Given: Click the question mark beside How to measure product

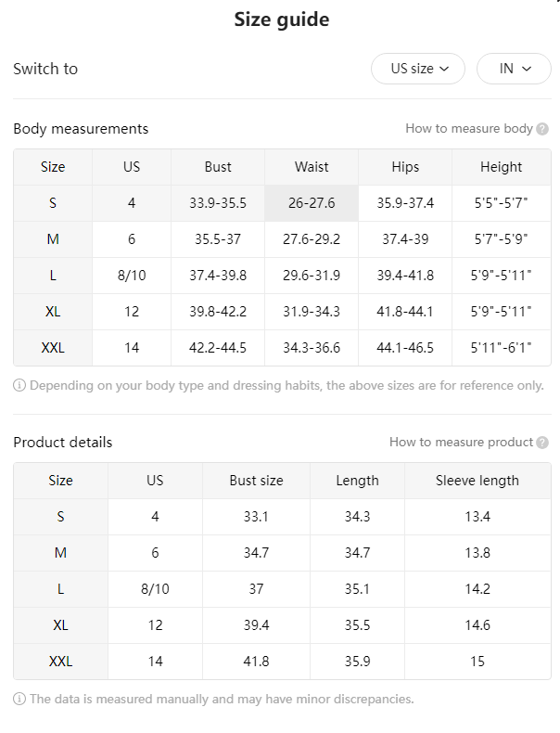Looking at the screenshot, I should pyautogui.click(x=542, y=443).
